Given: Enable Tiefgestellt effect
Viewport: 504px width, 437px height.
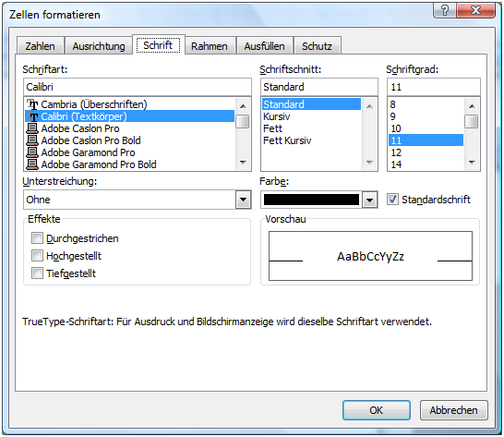Looking at the screenshot, I should (37, 273).
